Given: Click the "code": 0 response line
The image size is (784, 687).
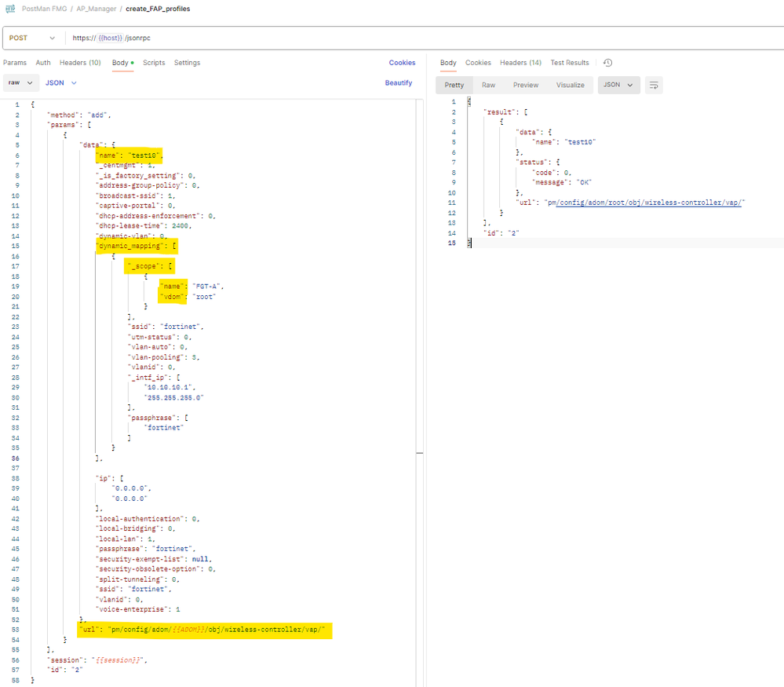Looking at the screenshot, I should pyautogui.click(x=552, y=173).
